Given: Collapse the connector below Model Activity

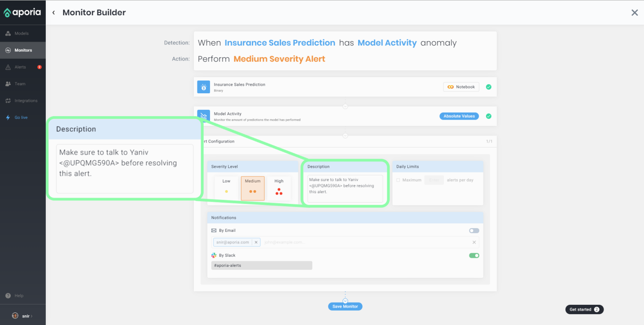Looking at the screenshot, I should [345, 135].
